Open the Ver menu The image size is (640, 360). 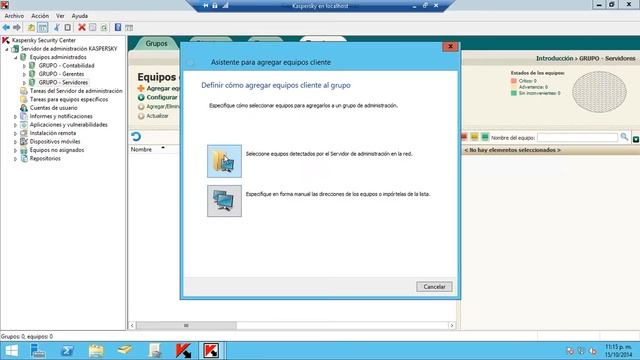point(60,16)
